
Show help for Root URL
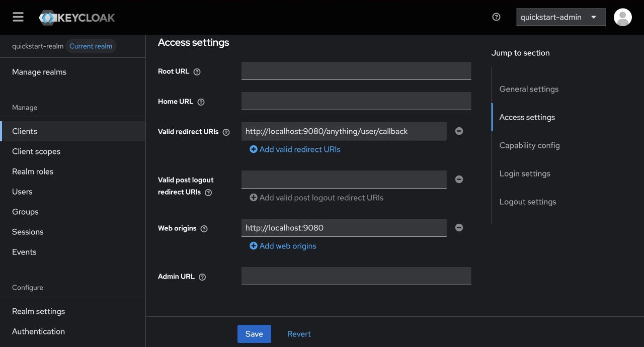coord(197,72)
